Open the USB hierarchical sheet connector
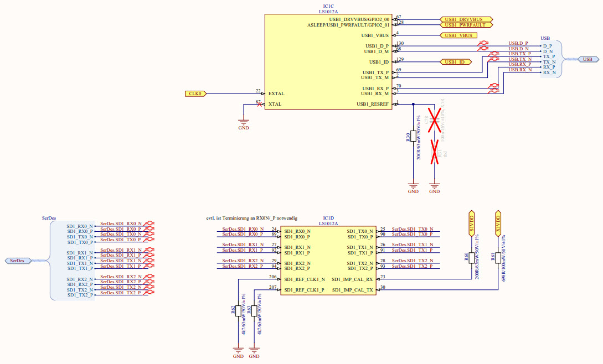Viewport: 603px width, 364px height. click(587, 59)
